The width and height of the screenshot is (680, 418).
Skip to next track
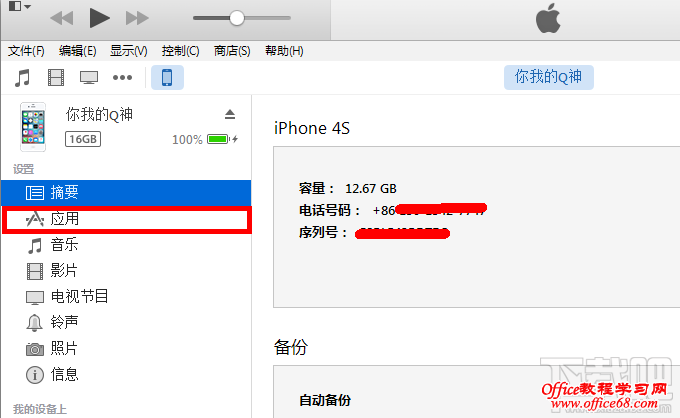[x=137, y=18]
